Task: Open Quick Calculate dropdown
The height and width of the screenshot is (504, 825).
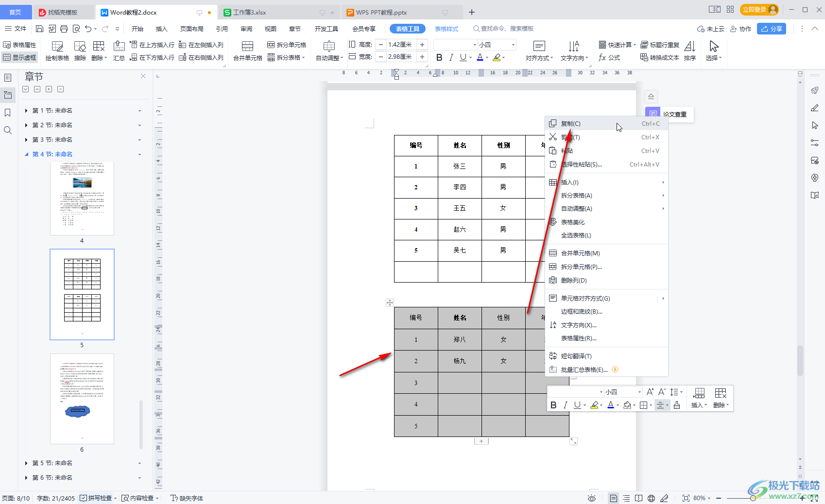Action: [617, 45]
